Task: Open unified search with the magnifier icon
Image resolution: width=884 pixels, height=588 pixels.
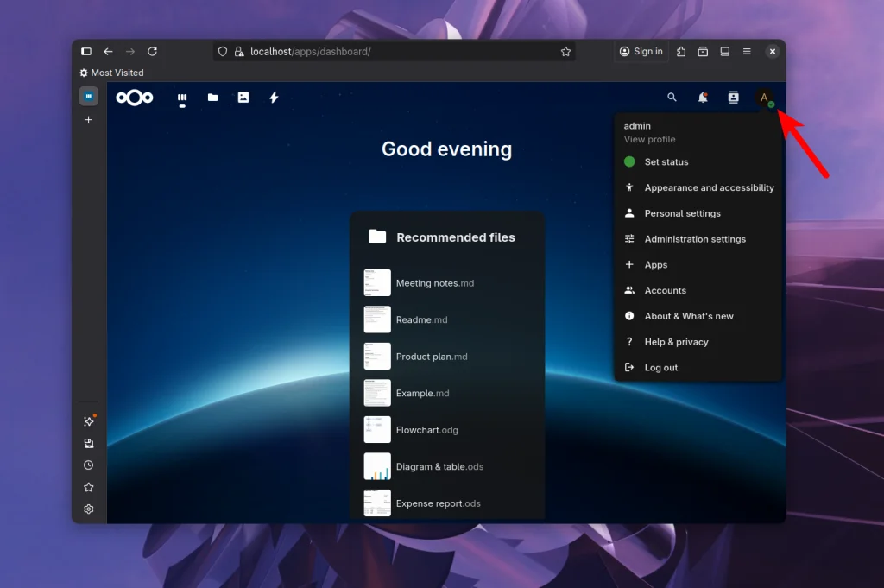Action: point(672,98)
